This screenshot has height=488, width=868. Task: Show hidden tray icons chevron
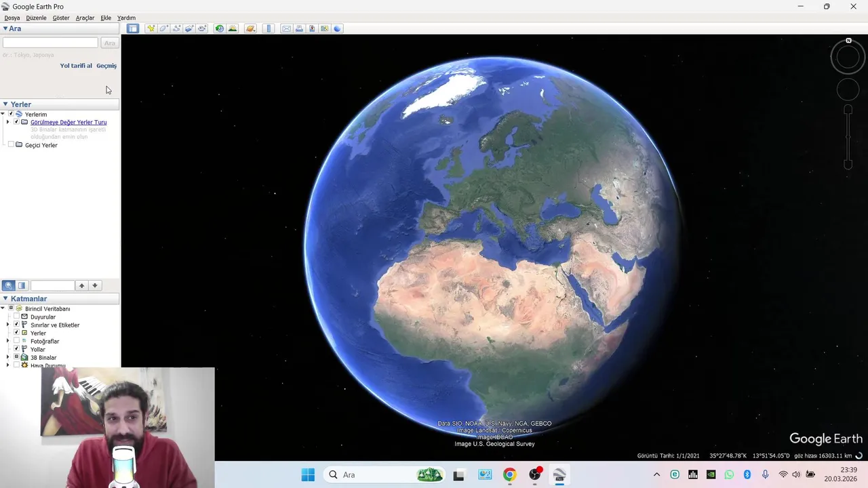pyautogui.click(x=656, y=474)
